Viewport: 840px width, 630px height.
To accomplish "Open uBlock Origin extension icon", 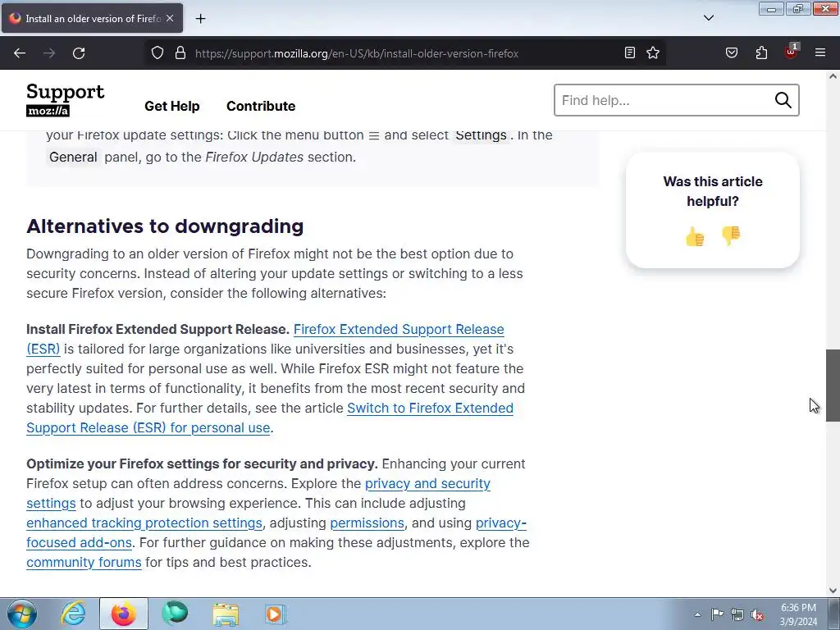I will point(792,52).
